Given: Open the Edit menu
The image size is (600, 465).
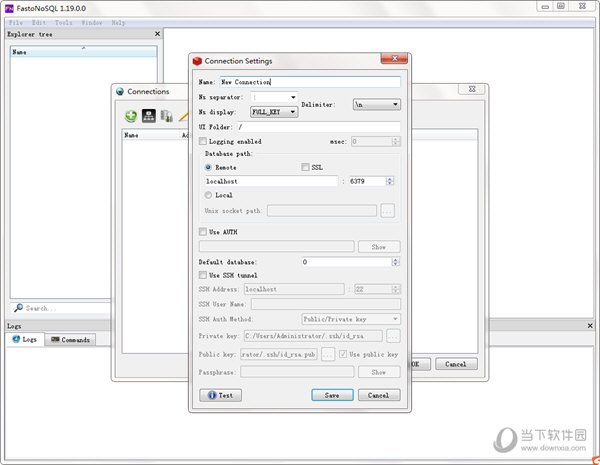Looking at the screenshot, I should (x=39, y=23).
